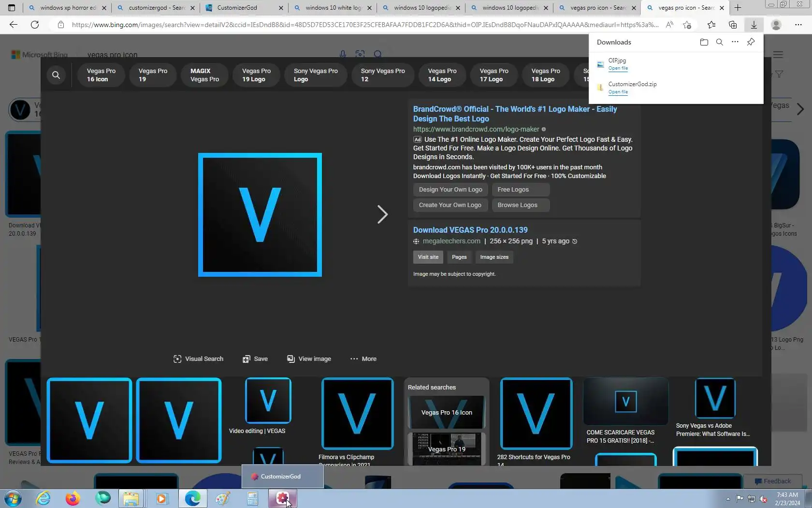Image resolution: width=812 pixels, height=508 pixels.
Task: Click 'Open file' under CustomizerGod.zip
Action: click(x=618, y=92)
